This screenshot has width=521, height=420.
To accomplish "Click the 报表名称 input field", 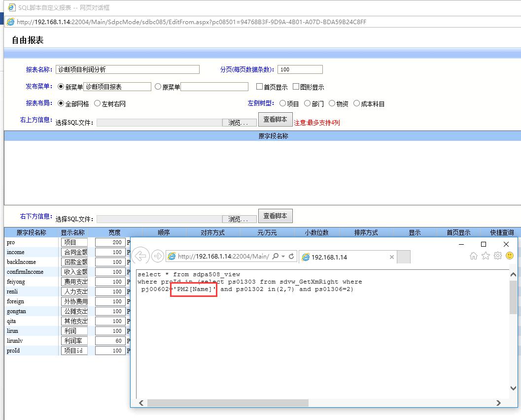I will pos(127,69).
